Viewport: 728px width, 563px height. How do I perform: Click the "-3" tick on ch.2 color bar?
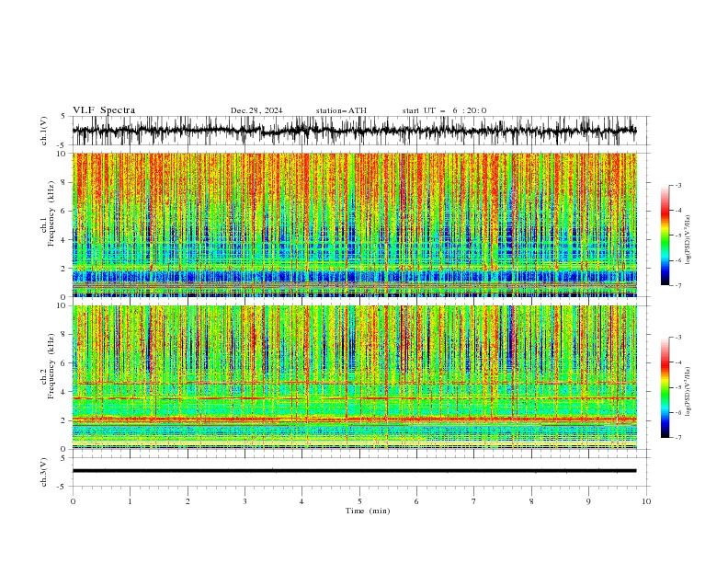click(678, 338)
